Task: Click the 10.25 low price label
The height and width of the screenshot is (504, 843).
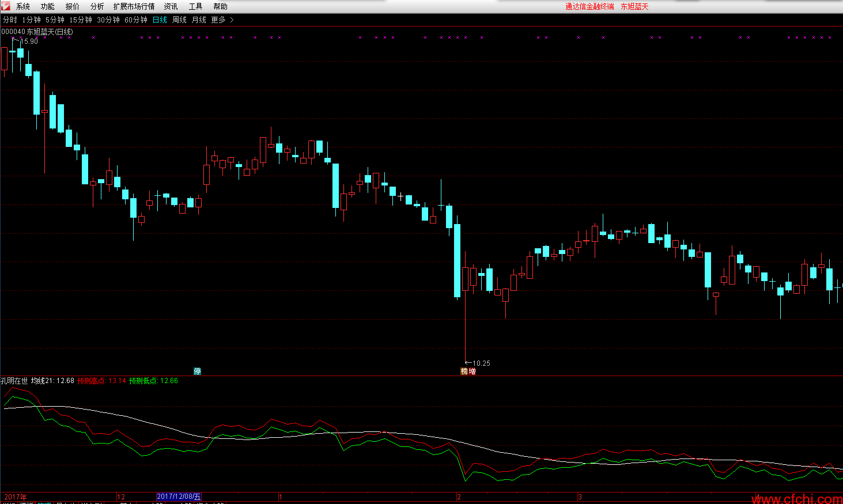Action: [x=481, y=363]
